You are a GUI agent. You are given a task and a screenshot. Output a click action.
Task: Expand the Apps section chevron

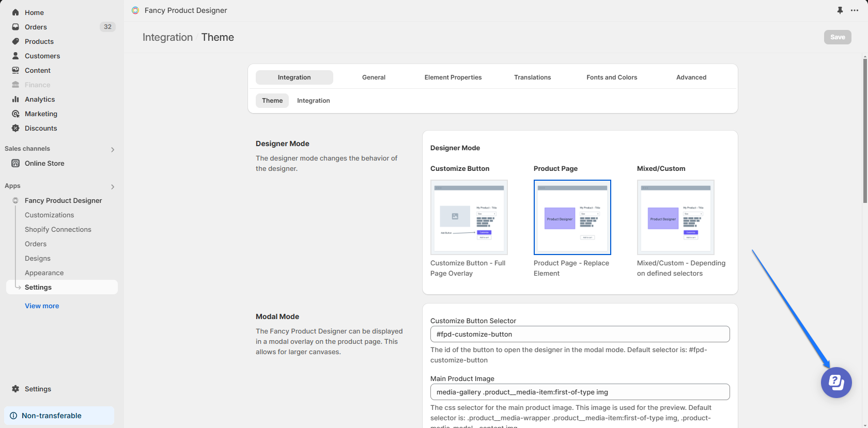(113, 187)
